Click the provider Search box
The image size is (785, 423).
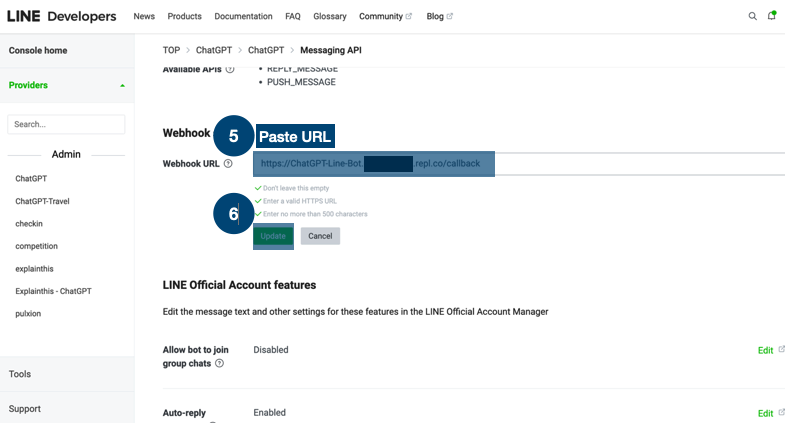coord(66,124)
